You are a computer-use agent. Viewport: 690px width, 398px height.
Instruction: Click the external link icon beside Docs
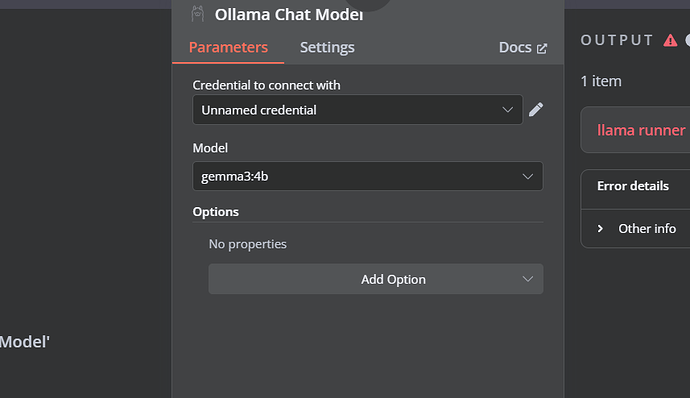pos(542,48)
